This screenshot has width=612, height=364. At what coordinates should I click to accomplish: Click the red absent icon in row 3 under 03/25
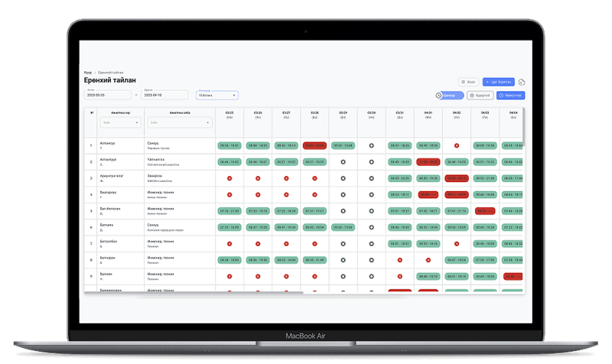[229, 177]
